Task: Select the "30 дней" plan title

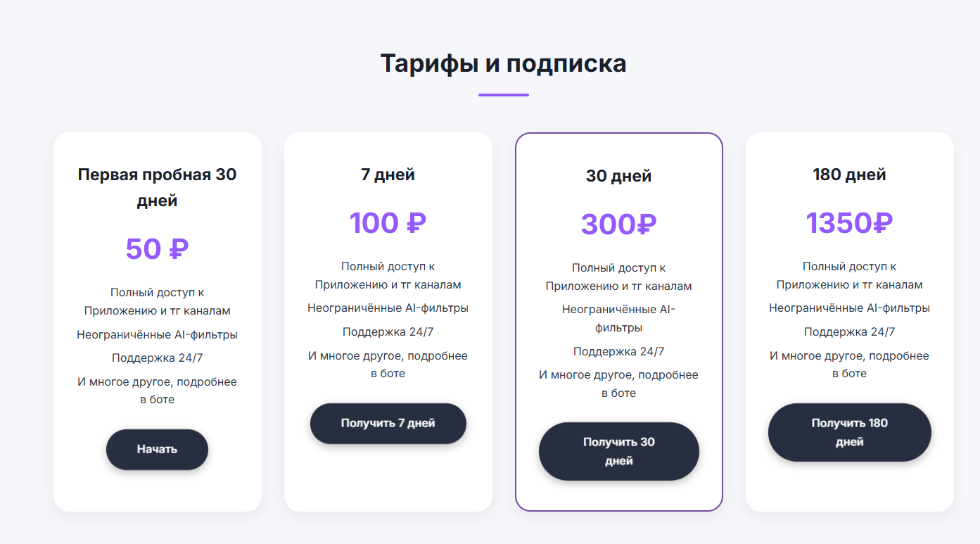Action: click(618, 176)
